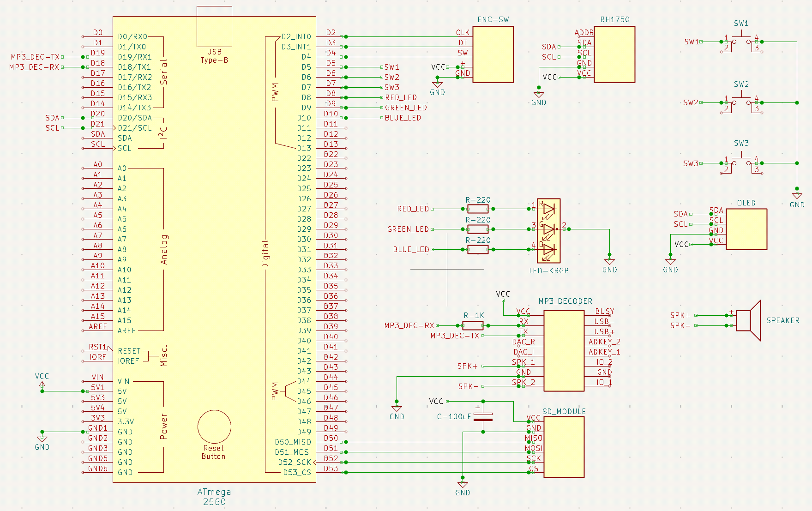Click the RESET pin label on ATmega
Viewport: 812px width, 511px height.
(129, 351)
